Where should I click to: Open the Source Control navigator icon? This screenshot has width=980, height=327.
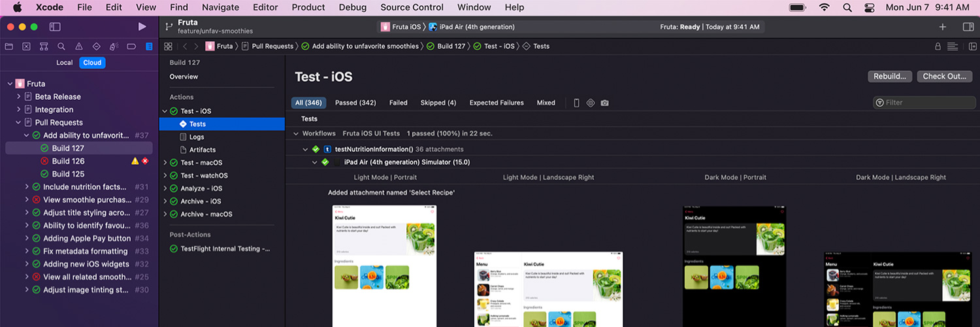(x=26, y=46)
